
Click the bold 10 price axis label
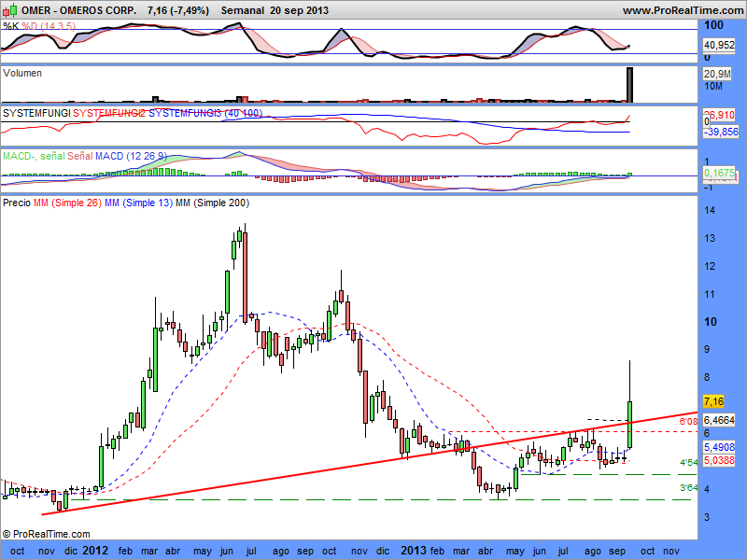click(711, 322)
